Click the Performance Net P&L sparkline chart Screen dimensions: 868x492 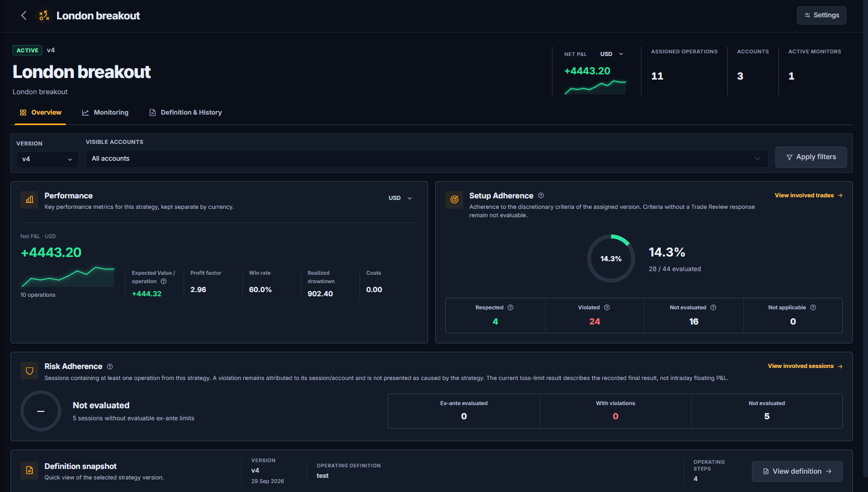coord(67,277)
